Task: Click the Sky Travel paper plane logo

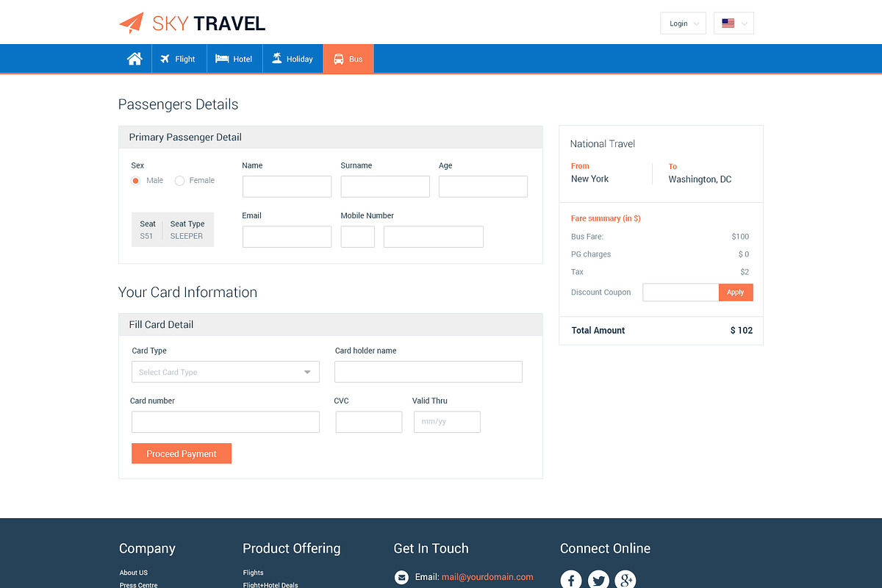Action: click(131, 24)
